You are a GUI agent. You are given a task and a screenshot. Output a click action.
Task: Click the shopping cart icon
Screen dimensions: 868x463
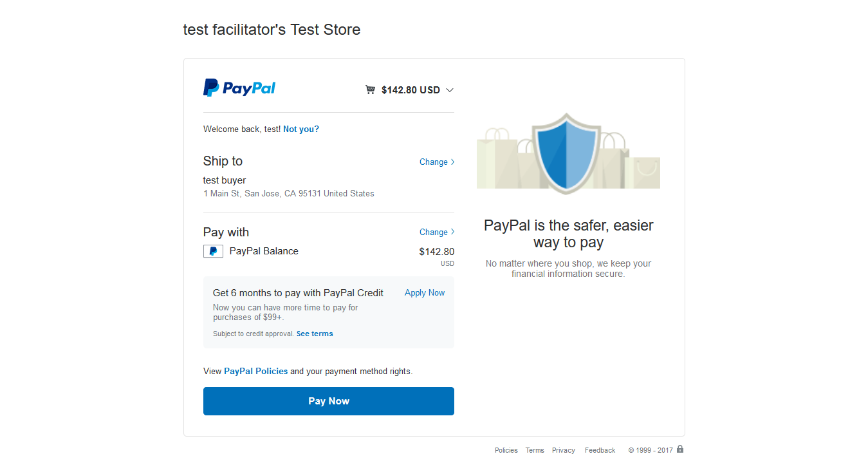370,90
